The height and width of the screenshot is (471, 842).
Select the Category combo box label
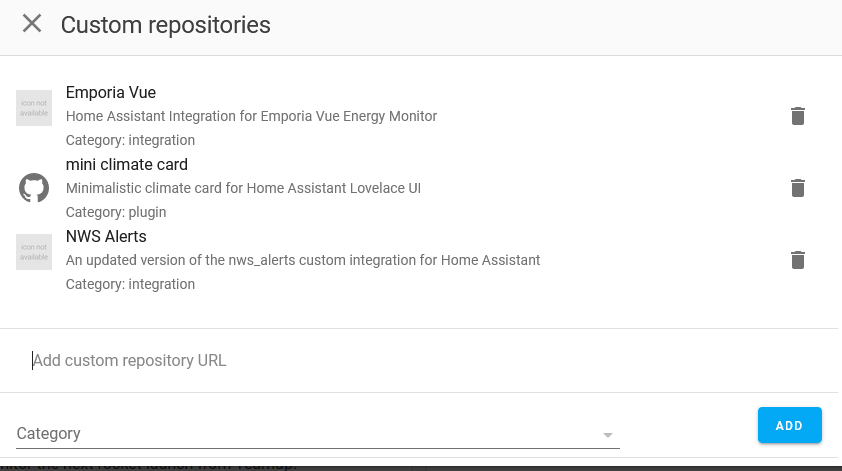pos(49,434)
